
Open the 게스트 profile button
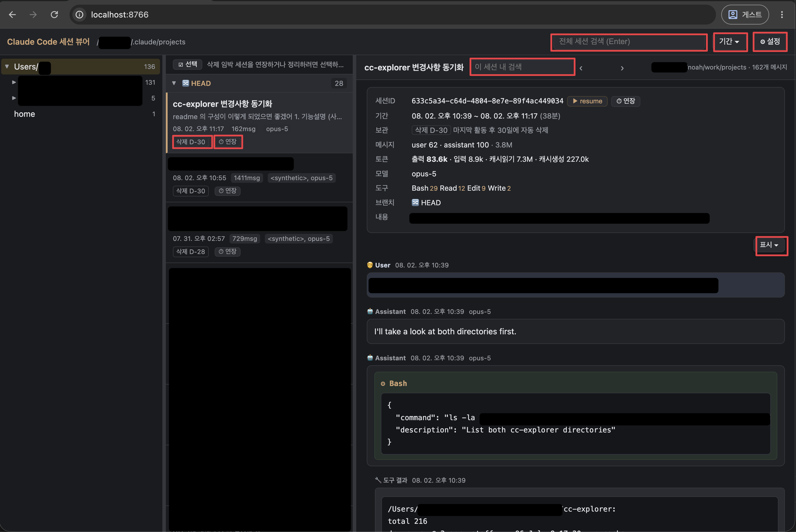pyautogui.click(x=745, y=15)
